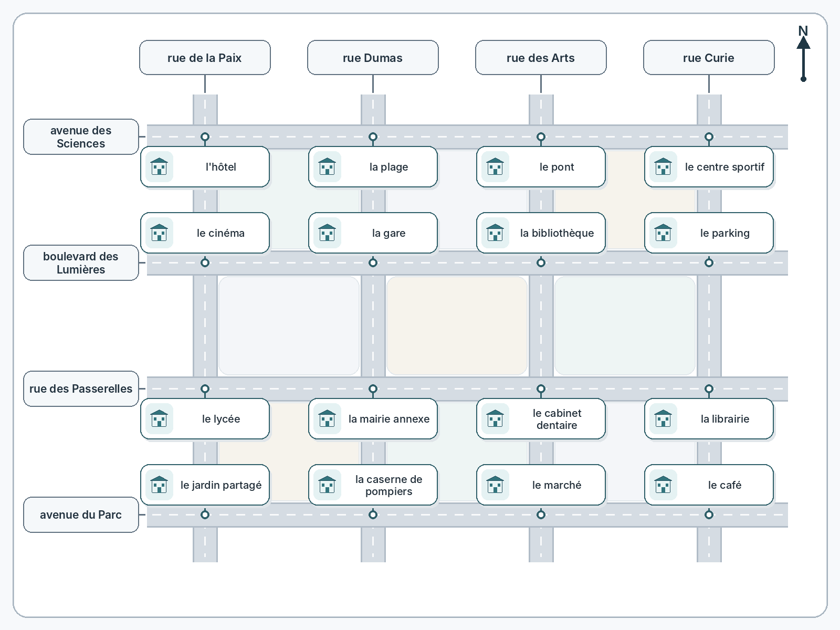The width and height of the screenshot is (840, 630).
Task: Select the le cinéma building icon
Action: (x=159, y=233)
